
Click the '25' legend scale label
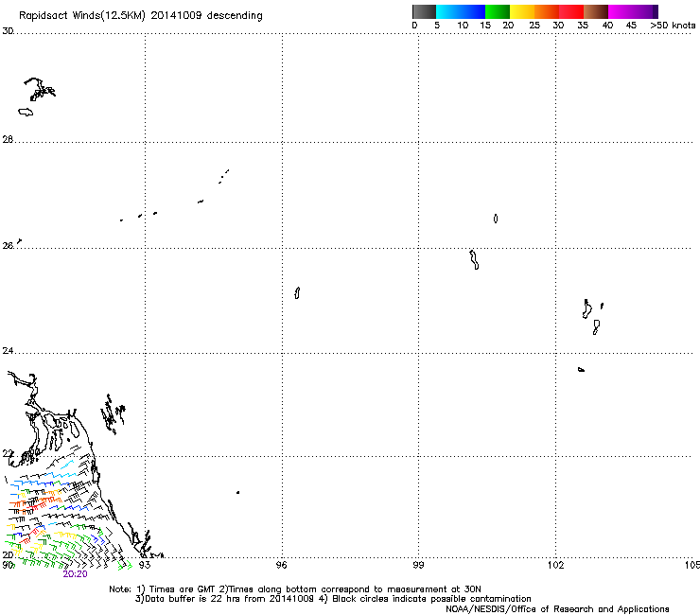point(534,26)
